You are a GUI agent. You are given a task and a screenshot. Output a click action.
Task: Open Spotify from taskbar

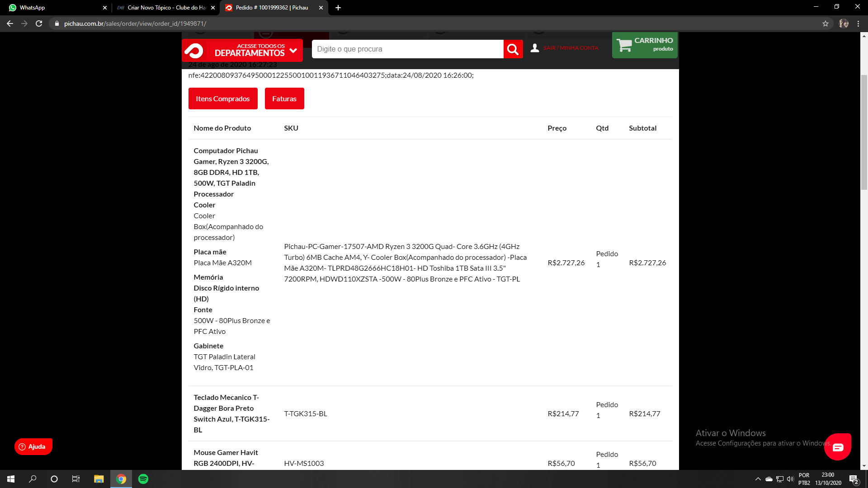click(143, 479)
